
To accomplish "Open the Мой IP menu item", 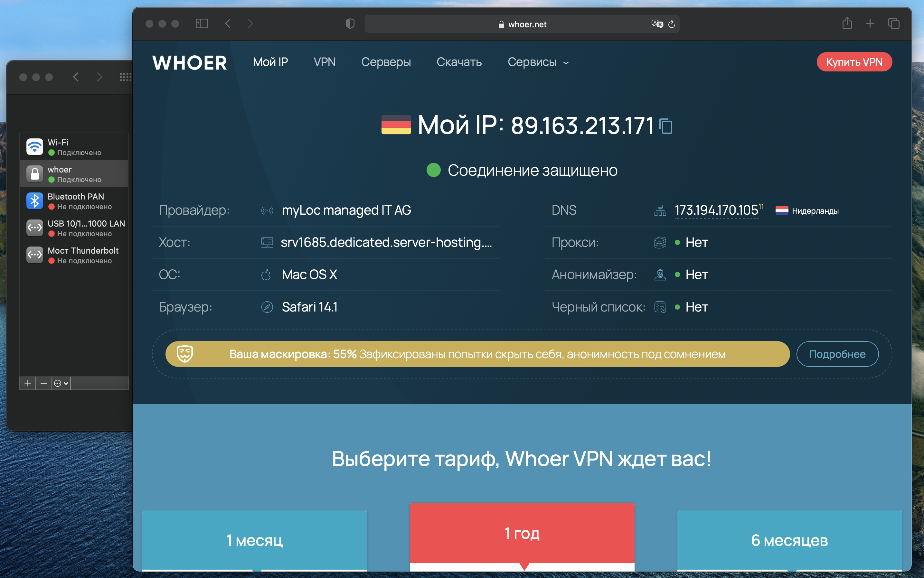I will coord(270,62).
